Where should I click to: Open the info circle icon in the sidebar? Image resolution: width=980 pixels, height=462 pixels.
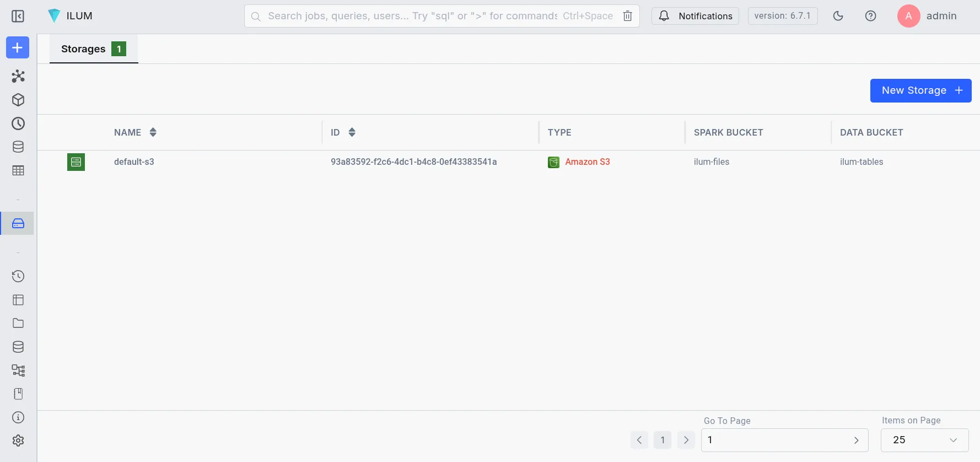pos(18,417)
